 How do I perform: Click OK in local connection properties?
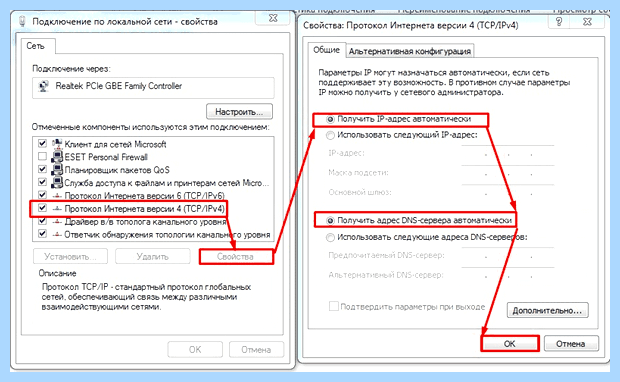coord(195,350)
